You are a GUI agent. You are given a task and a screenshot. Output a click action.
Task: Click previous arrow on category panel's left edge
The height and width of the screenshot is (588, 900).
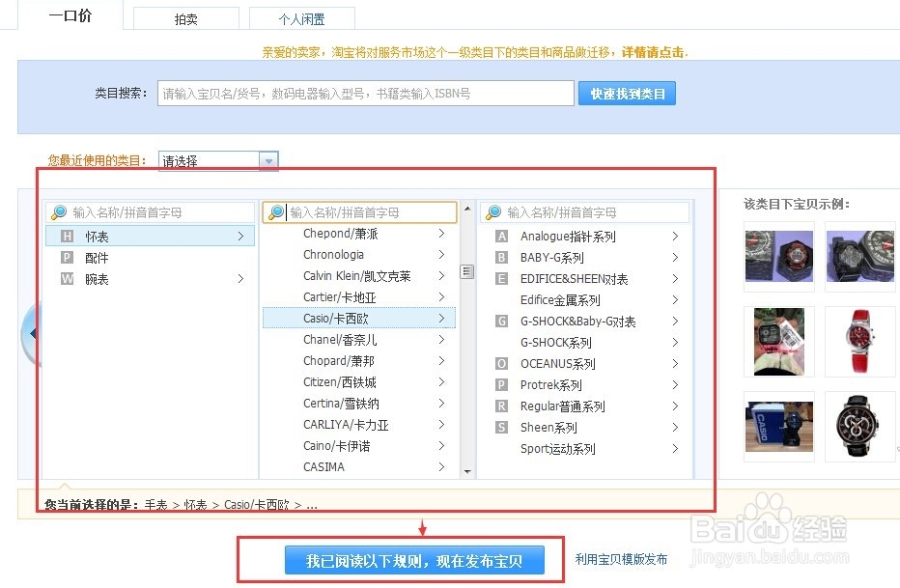tap(32, 333)
